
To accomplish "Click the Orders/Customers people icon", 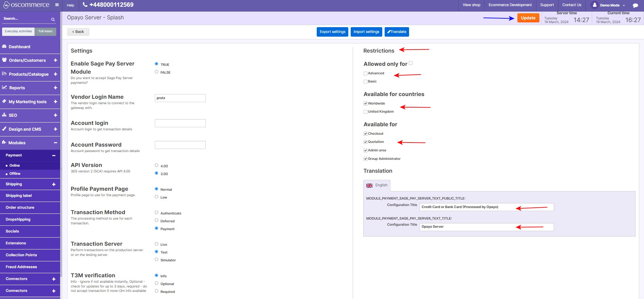I will click(x=4, y=60).
